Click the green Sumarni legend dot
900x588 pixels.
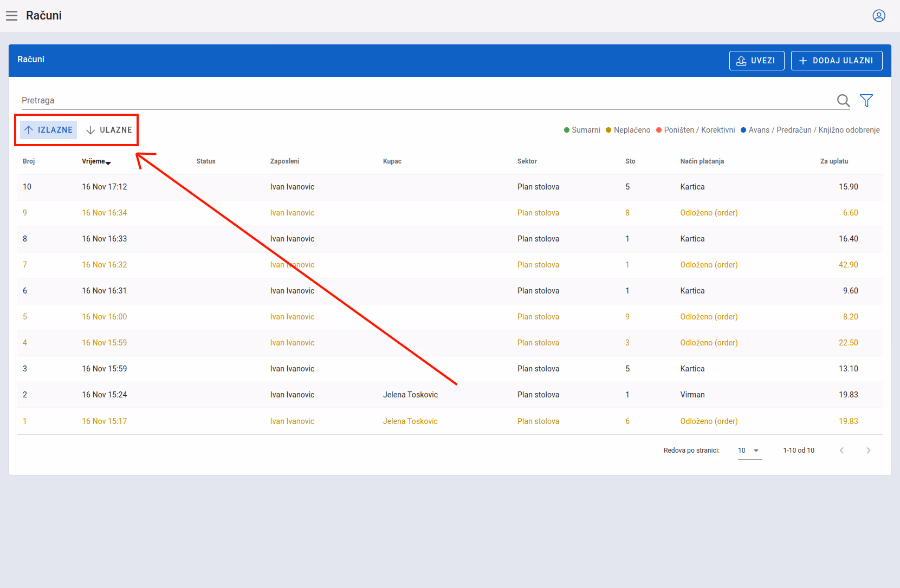[567, 130]
